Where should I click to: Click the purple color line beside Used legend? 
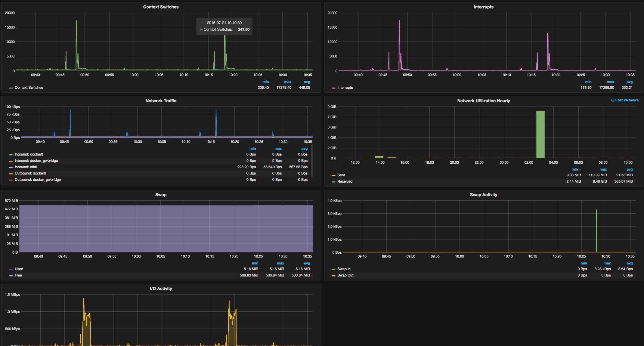[x=11, y=269]
